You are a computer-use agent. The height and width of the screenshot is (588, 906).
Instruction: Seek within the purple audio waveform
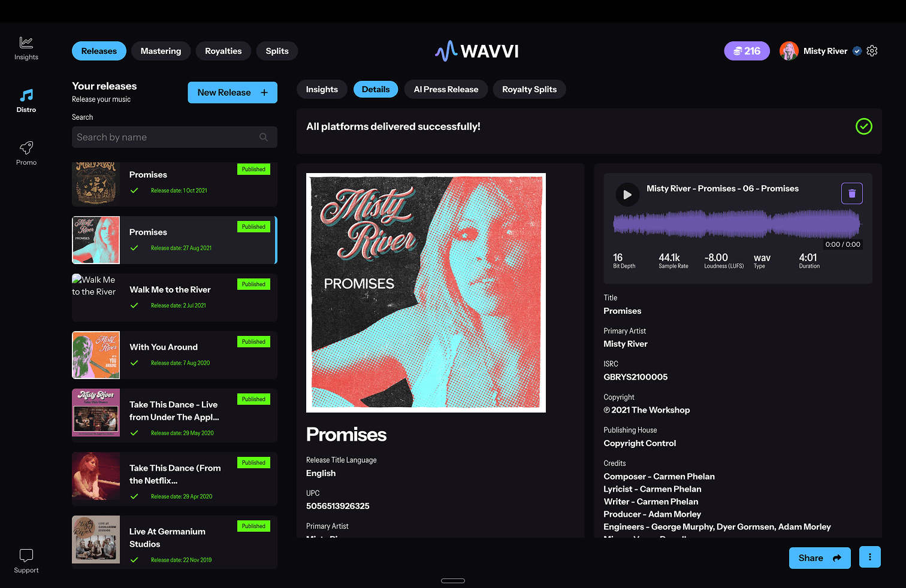tap(736, 224)
